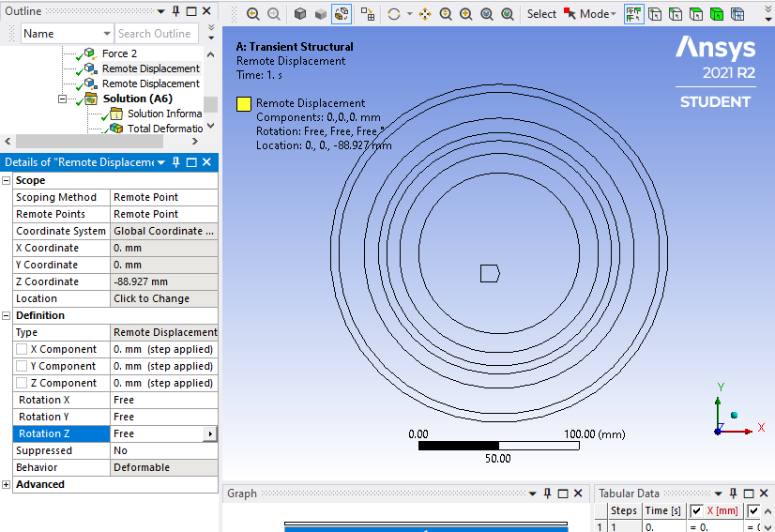Toggle the X [mm] column checkbox in Tabular Data
Viewport: 775px width, 532px height.
click(696, 510)
